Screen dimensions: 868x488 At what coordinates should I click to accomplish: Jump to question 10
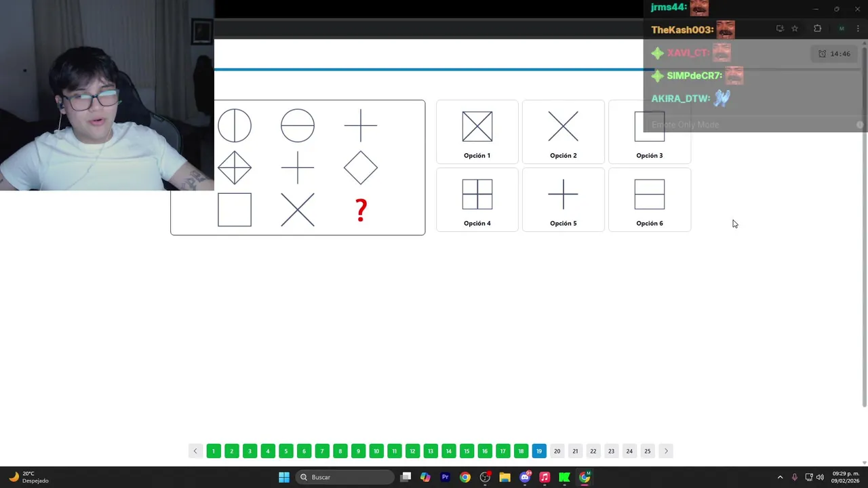click(x=376, y=451)
